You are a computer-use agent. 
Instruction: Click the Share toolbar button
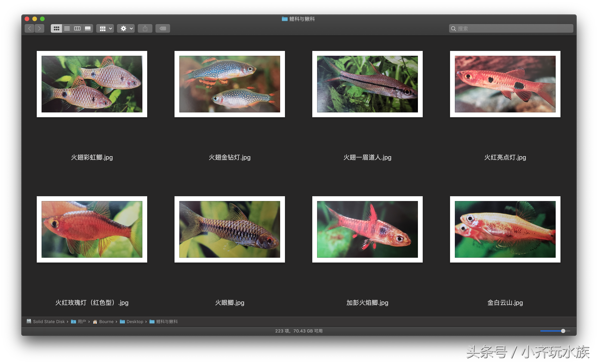click(x=145, y=29)
